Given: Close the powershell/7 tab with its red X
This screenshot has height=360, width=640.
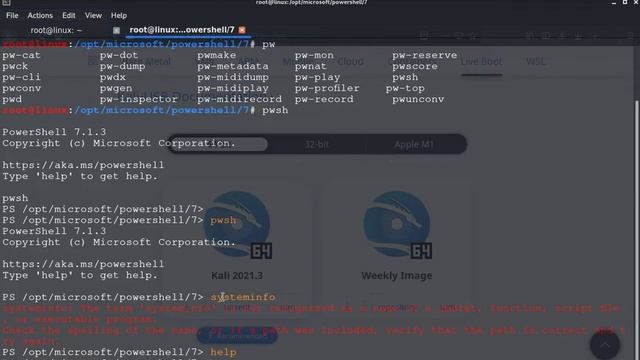Looking at the screenshot, I should click(242, 30).
